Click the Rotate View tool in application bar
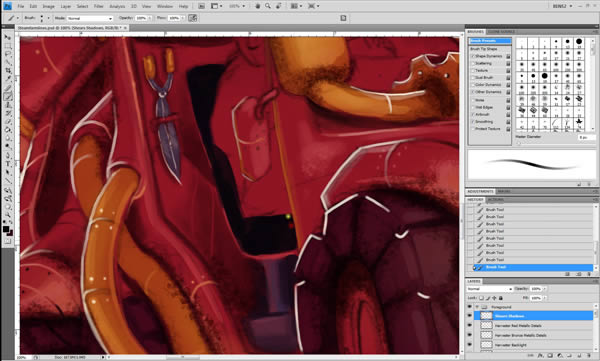The height and width of the screenshot is (361, 600). pyautogui.click(x=279, y=6)
